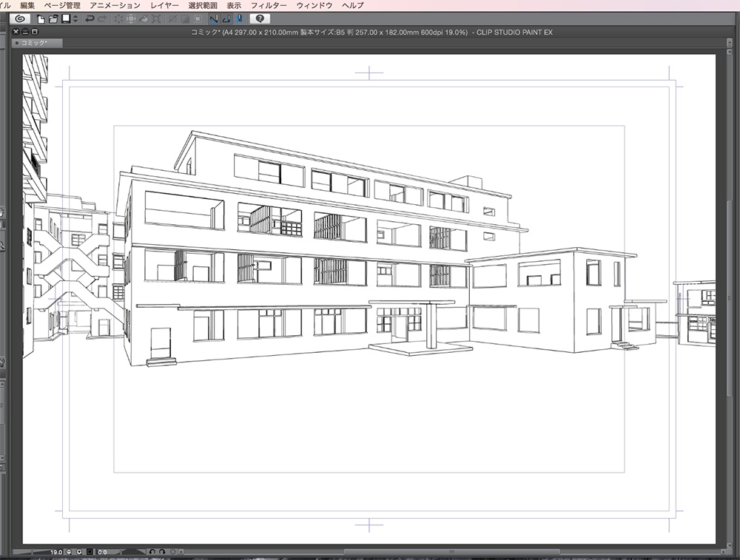This screenshot has width=740, height=560.
Task: Toggle Snap to grid
Action: tap(239, 19)
